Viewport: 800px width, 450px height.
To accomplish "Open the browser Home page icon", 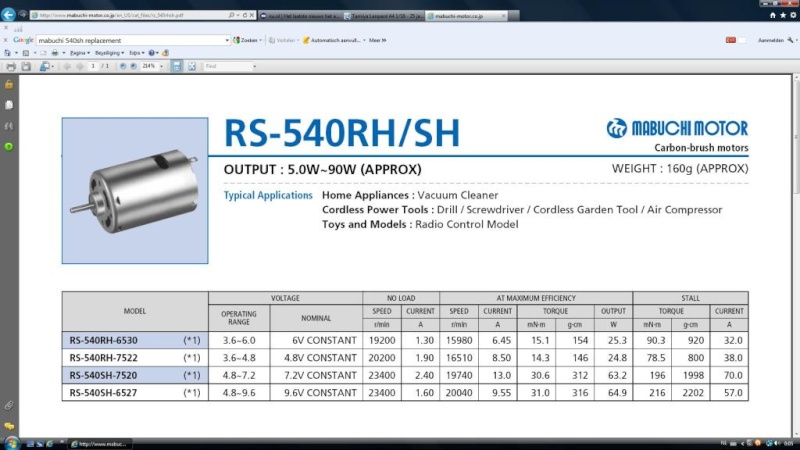I will click(x=772, y=15).
